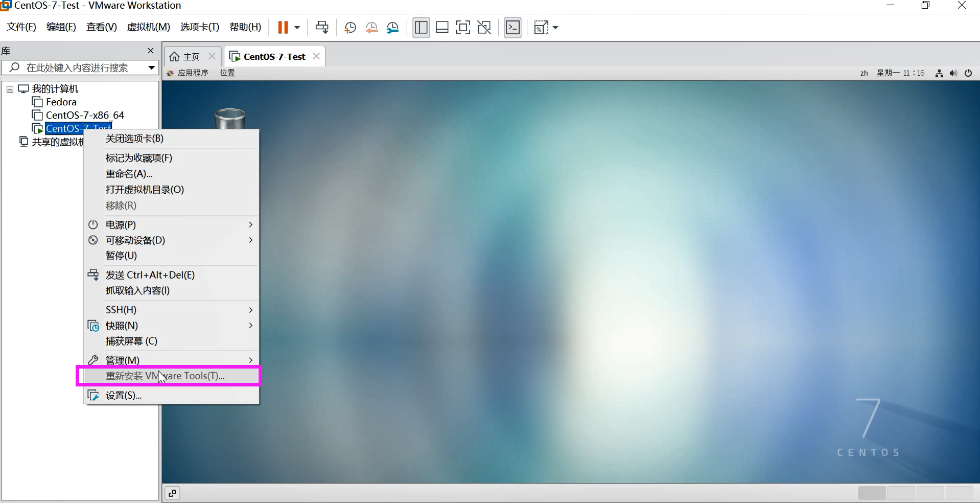Screen dimensions: 980x503
Task: Select the Fedora virtual machine
Action: [x=61, y=102]
